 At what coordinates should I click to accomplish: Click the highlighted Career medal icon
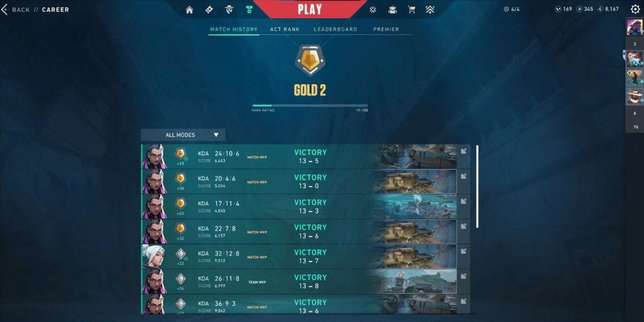[249, 9]
